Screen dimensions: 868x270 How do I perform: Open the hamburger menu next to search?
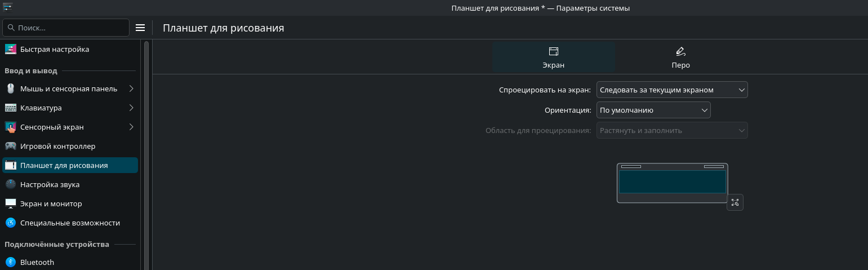point(141,28)
